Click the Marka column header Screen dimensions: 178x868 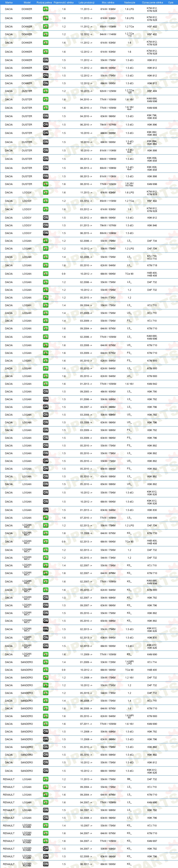coord(9,2)
